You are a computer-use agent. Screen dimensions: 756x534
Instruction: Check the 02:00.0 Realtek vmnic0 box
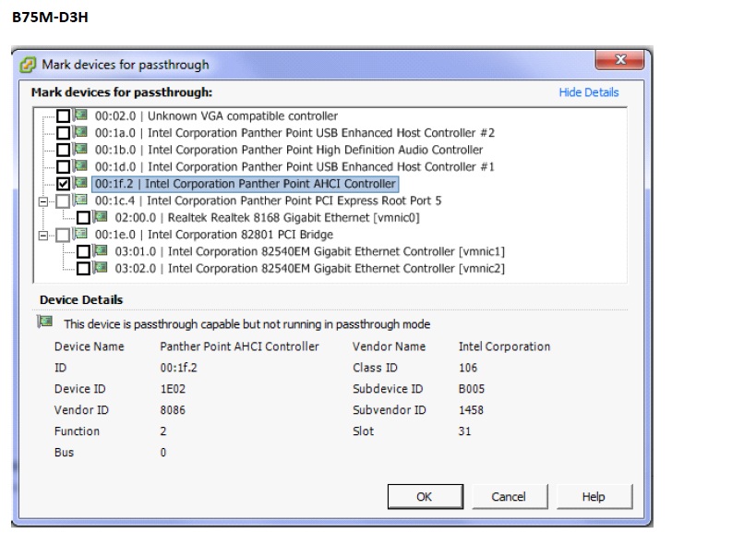click(83, 217)
